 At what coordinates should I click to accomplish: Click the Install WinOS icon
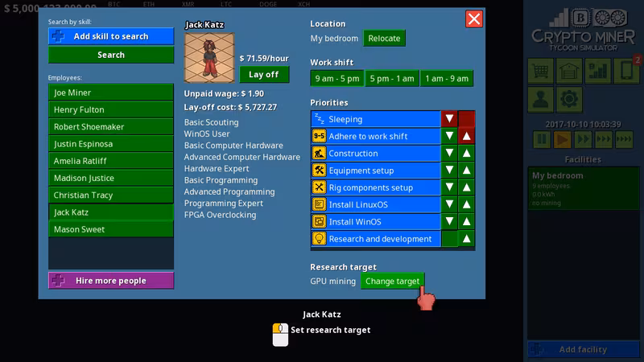pyautogui.click(x=319, y=222)
